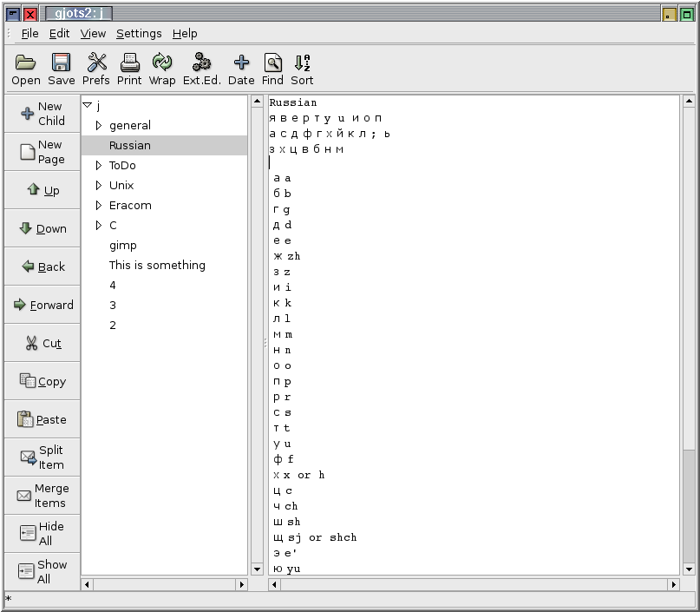This screenshot has width=700, height=612.
Task: Expand the Unix tree node
Action: pos(99,186)
